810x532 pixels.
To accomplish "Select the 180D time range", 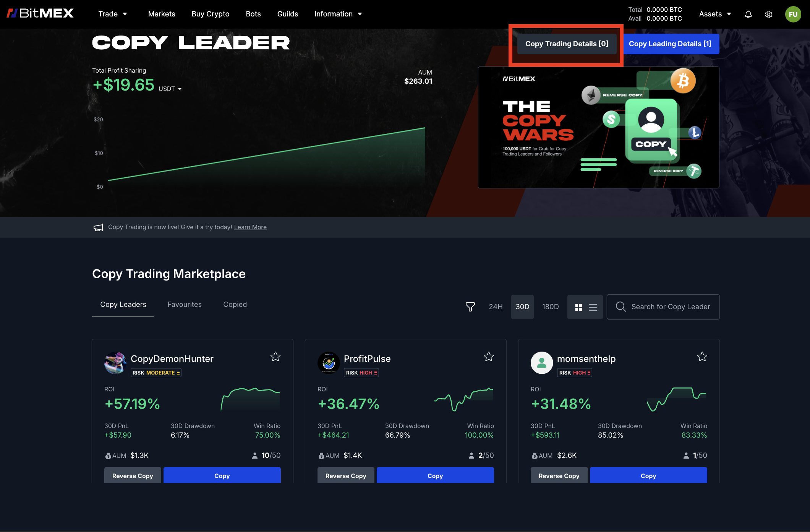I will tap(550, 307).
